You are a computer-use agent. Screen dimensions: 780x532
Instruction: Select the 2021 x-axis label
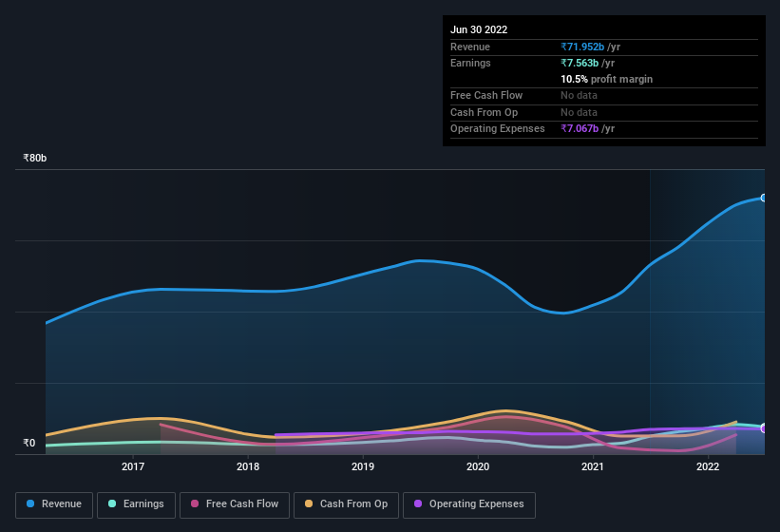[593, 466]
